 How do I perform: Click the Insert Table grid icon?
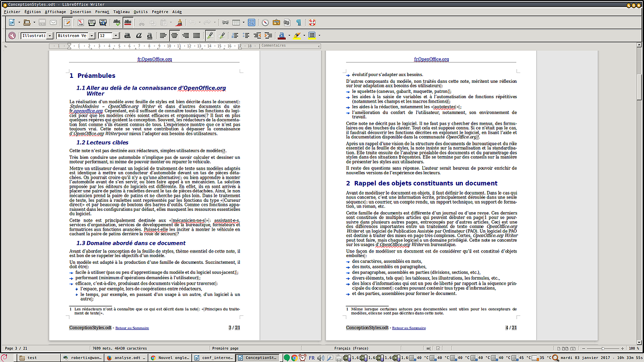(x=236, y=22)
